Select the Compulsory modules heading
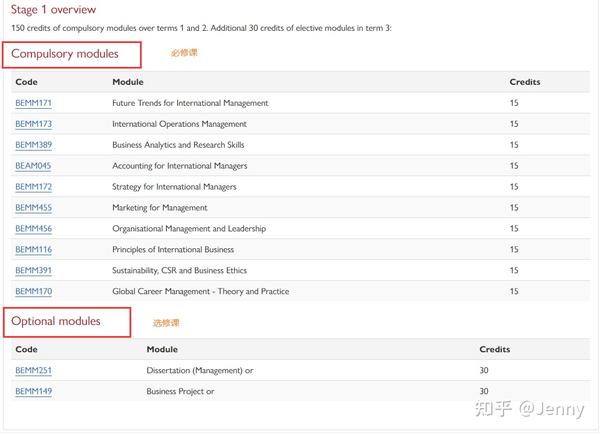 (65, 54)
